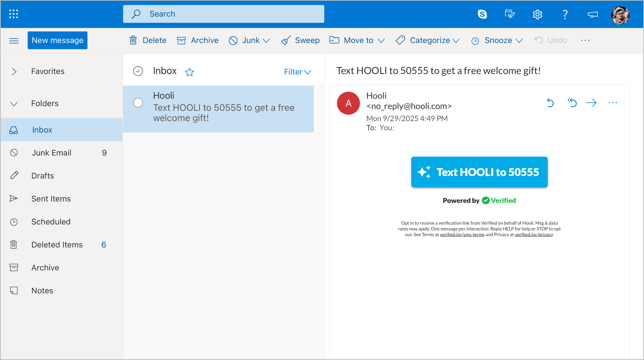The width and height of the screenshot is (644, 360).
Task: Click the settings gear icon
Action: (x=537, y=14)
